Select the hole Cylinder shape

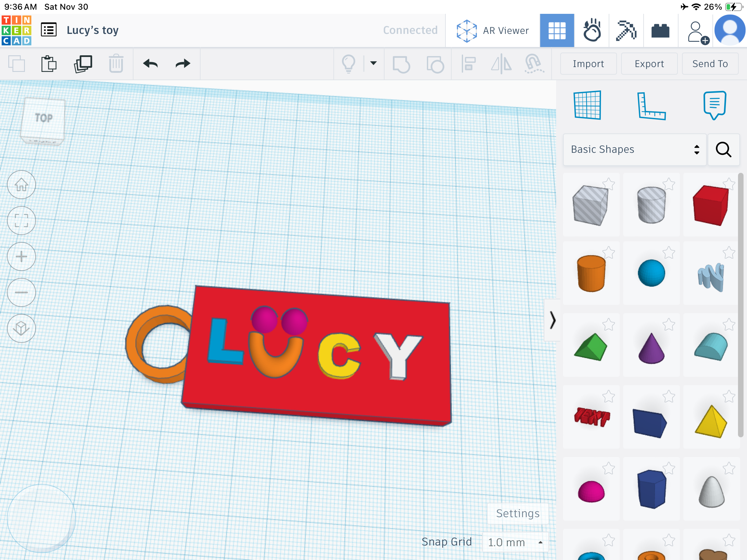coord(651,205)
